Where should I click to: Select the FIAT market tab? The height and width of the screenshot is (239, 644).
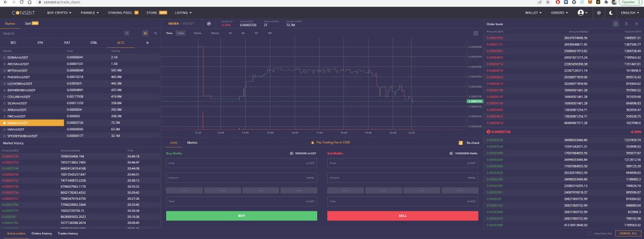[67, 42]
